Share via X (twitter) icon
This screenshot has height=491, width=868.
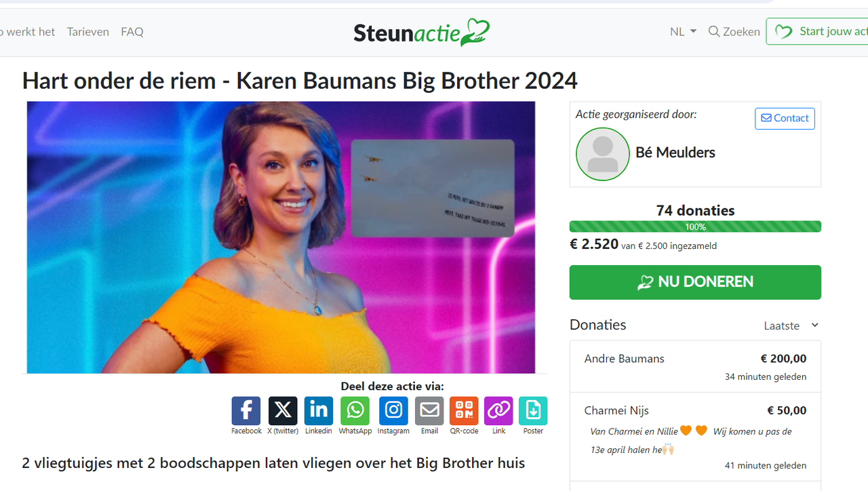pos(283,410)
